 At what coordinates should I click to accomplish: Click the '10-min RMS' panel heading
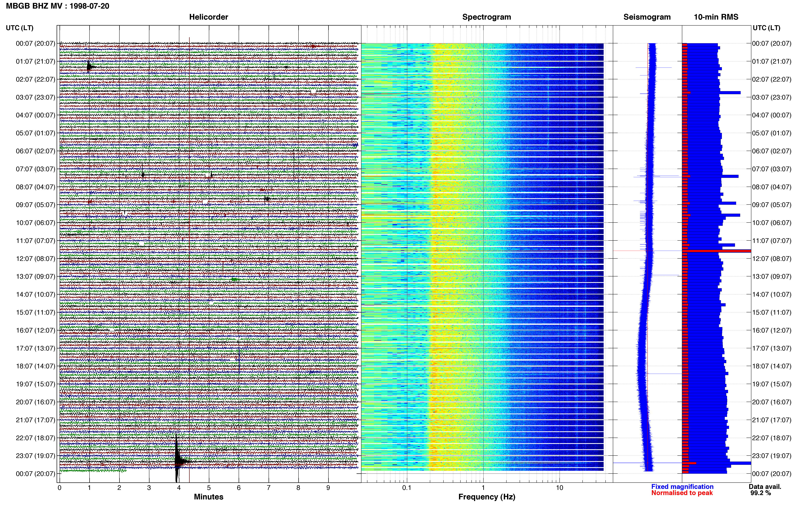coord(716,17)
